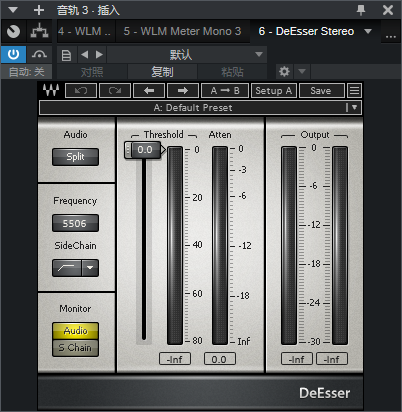Screen dimensions: 402x412
Task: Toggle automation mode 自动: 关
Action: (x=26, y=72)
